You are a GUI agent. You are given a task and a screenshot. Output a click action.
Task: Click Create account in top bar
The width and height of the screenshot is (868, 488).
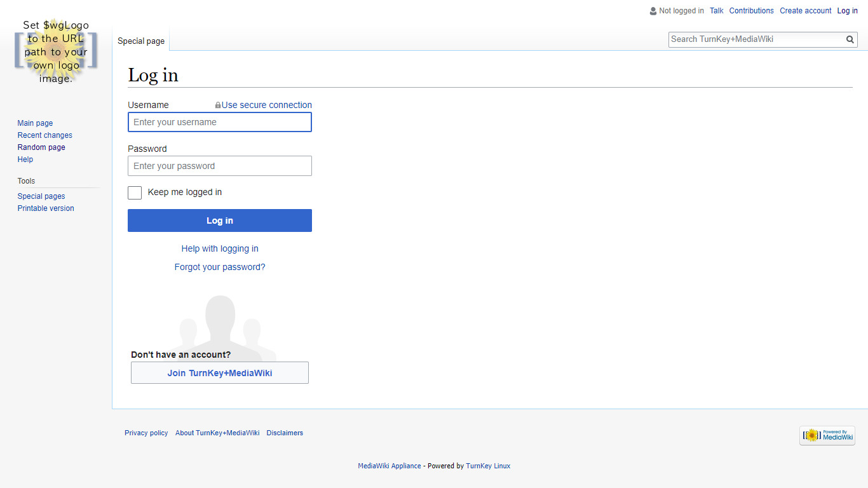coord(806,11)
